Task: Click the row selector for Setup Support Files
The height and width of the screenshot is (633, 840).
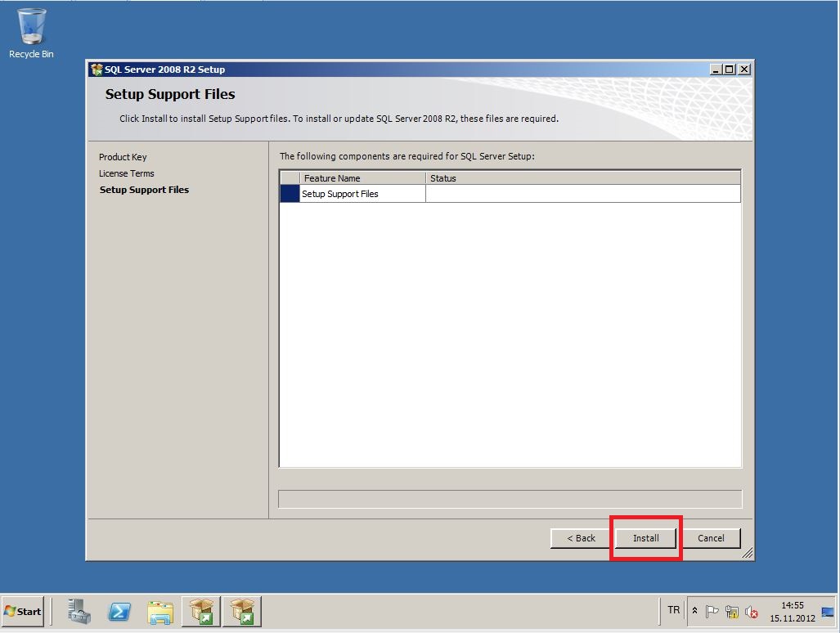Action: (x=290, y=193)
